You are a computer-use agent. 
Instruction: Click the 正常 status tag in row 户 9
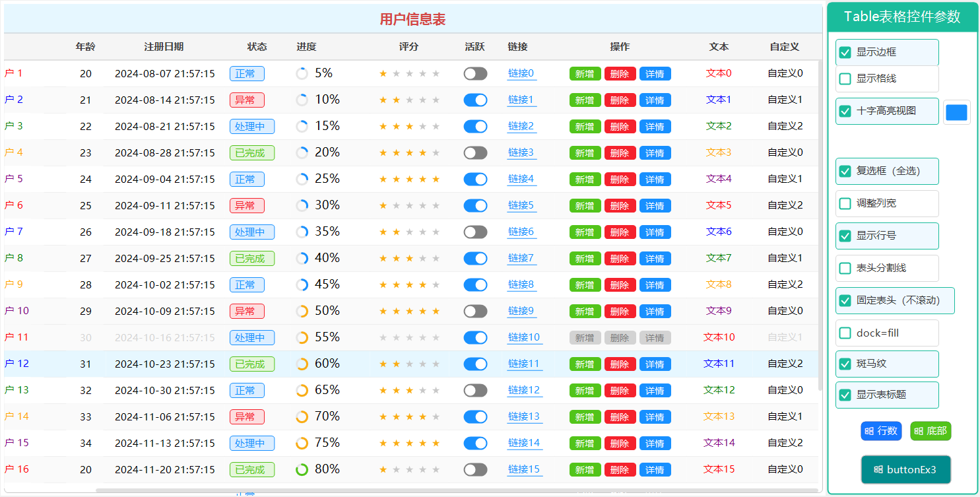[247, 284]
